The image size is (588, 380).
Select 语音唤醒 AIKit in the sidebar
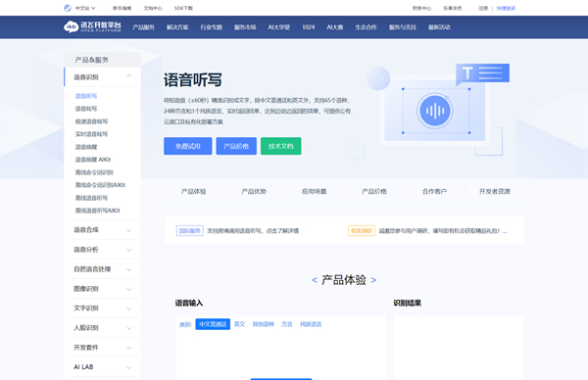point(93,160)
